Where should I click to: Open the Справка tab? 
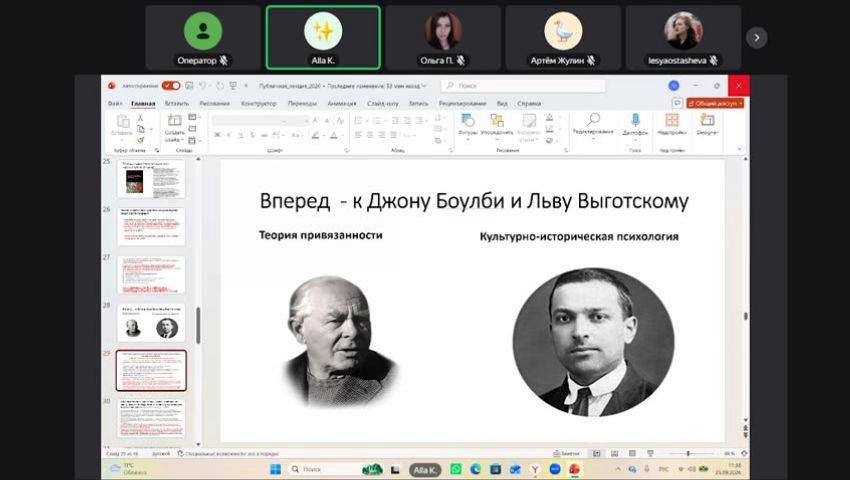529,103
